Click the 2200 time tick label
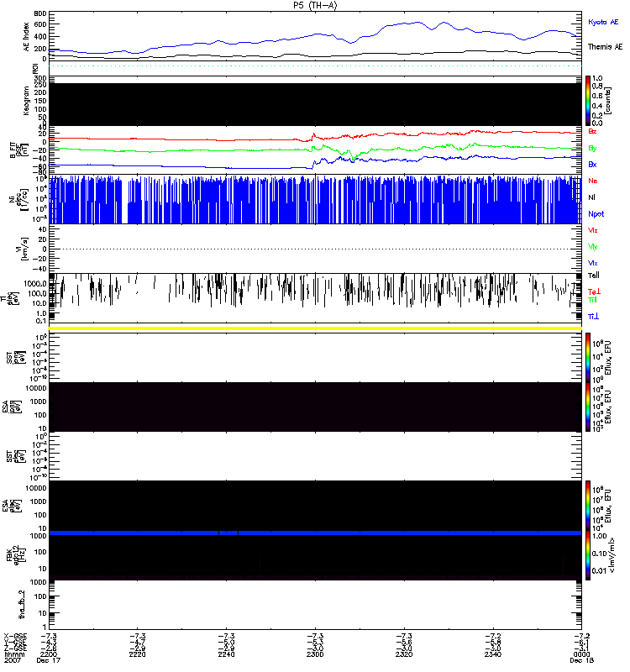 click(48, 655)
